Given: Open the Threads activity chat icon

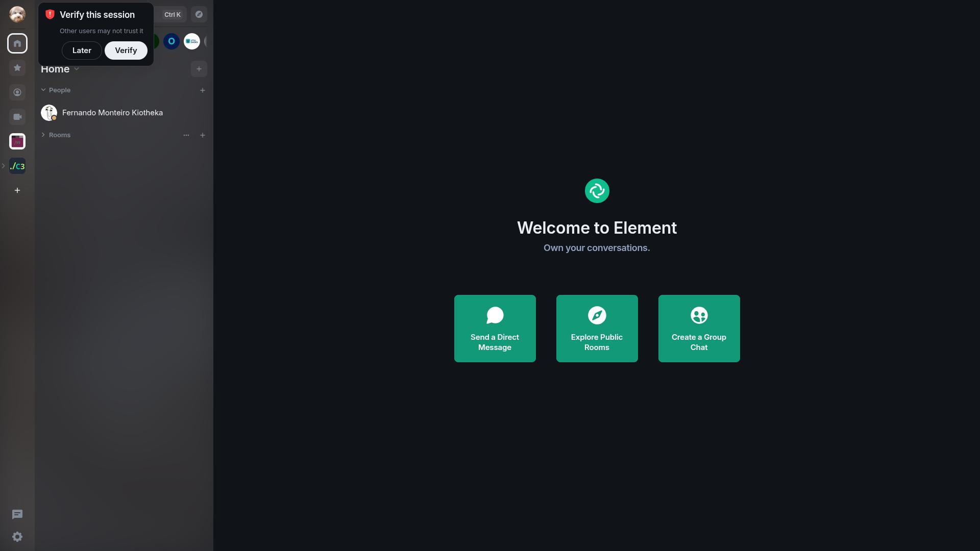Looking at the screenshot, I should point(17,514).
